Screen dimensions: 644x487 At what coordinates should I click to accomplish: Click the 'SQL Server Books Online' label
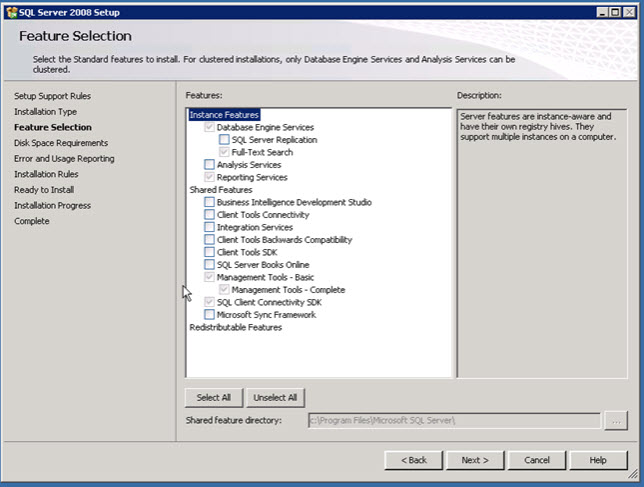pos(263,265)
